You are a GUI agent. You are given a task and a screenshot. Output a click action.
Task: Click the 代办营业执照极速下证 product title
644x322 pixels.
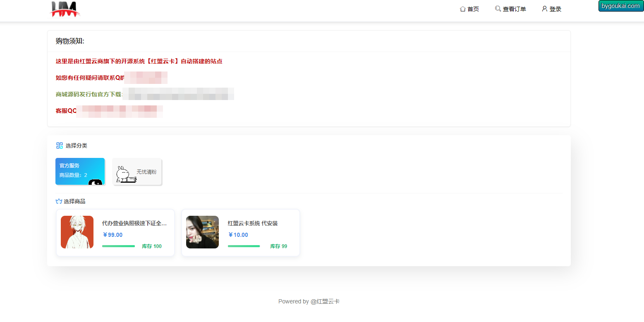click(x=134, y=223)
